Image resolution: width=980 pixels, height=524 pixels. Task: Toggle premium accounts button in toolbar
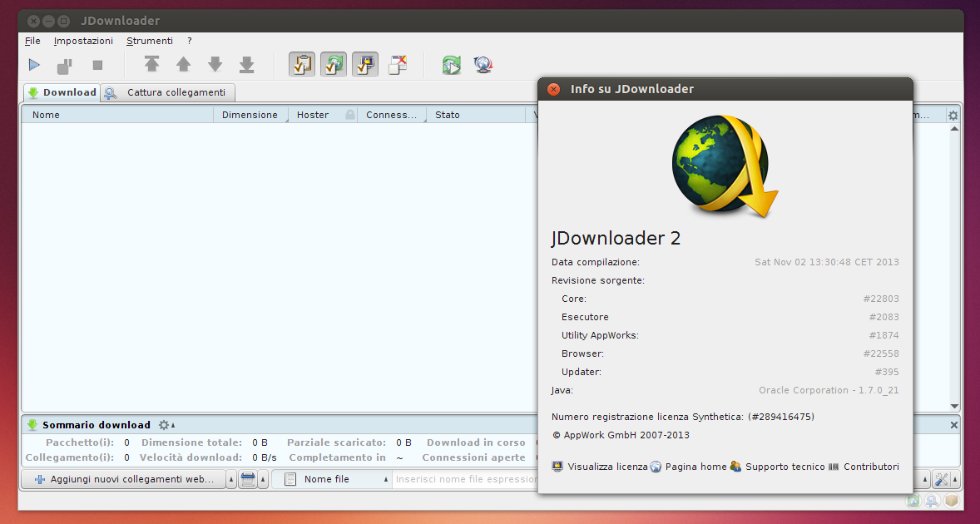[x=365, y=64]
